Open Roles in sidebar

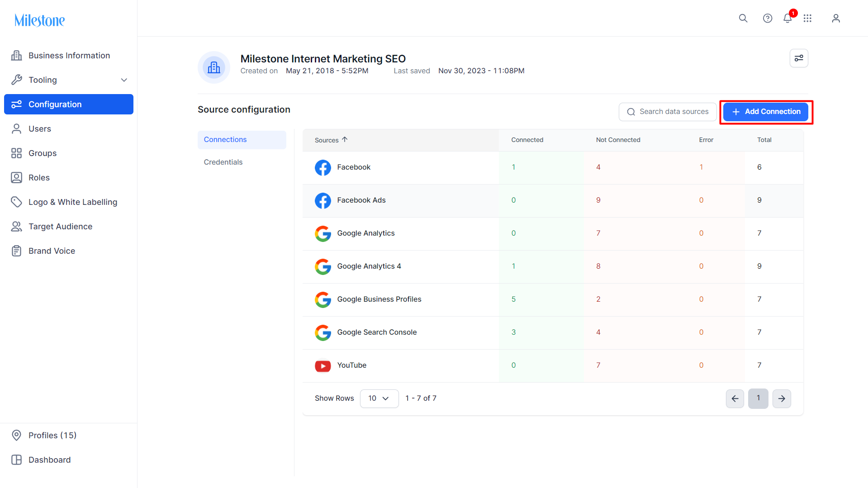pyautogui.click(x=69, y=178)
